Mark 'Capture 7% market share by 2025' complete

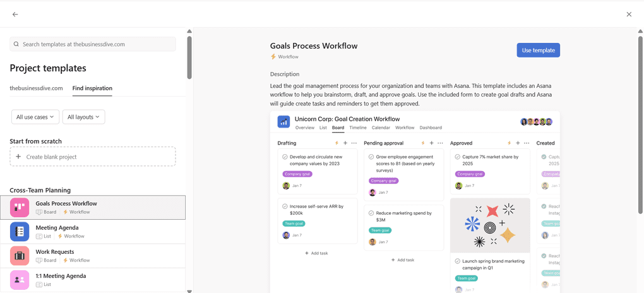(x=458, y=157)
